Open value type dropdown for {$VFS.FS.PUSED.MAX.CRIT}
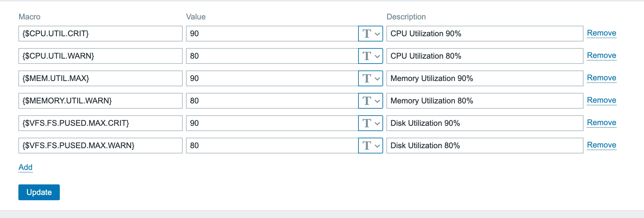 click(x=371, y=123)
